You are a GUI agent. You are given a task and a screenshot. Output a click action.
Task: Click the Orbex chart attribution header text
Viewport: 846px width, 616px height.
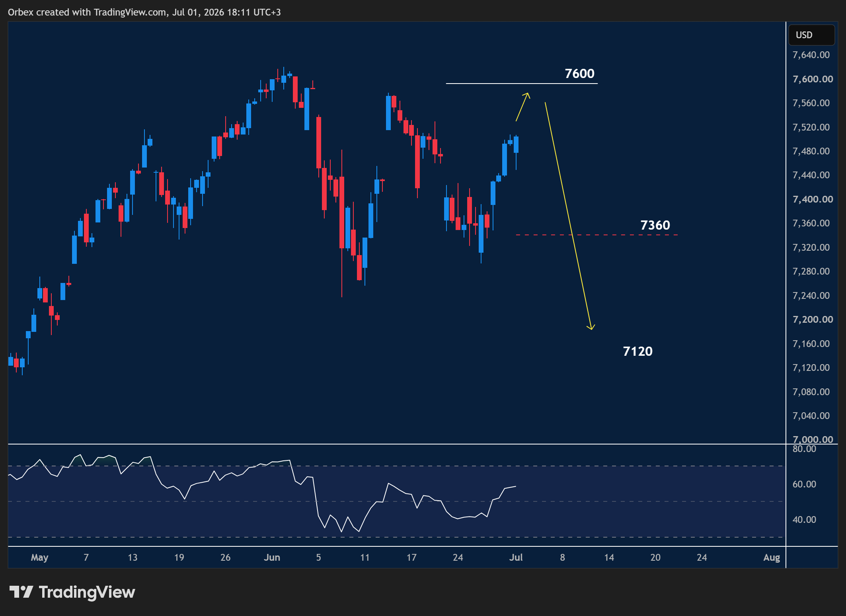[144, 12]
